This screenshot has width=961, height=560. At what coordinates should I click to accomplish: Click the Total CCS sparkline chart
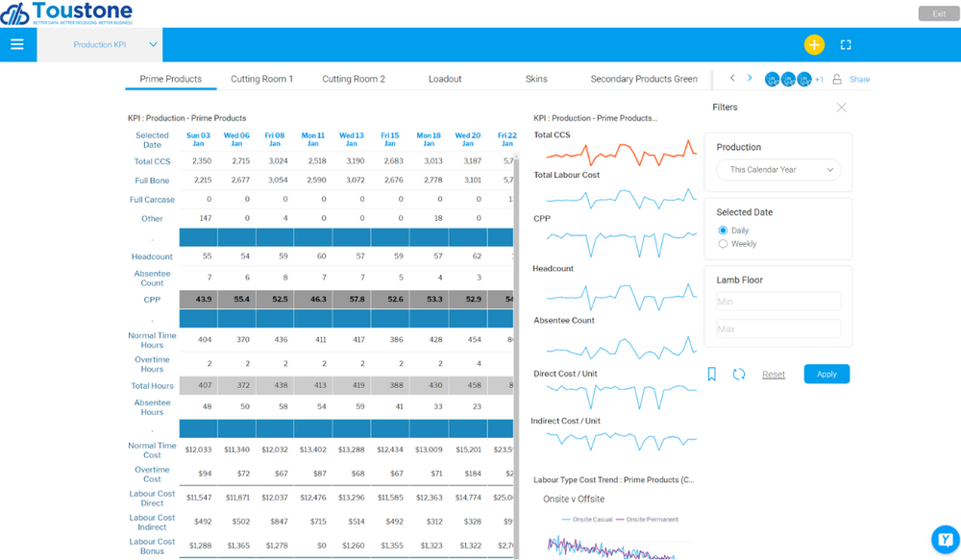tap(622, 152)
